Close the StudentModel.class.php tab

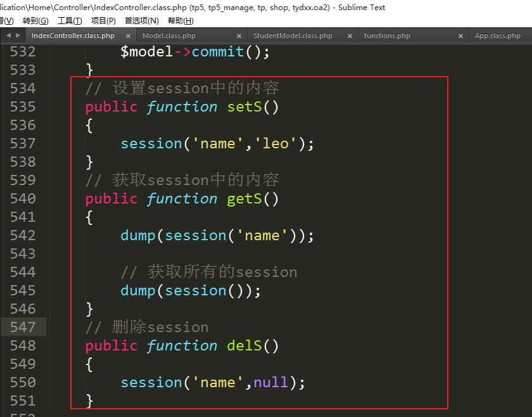point(350,36)
